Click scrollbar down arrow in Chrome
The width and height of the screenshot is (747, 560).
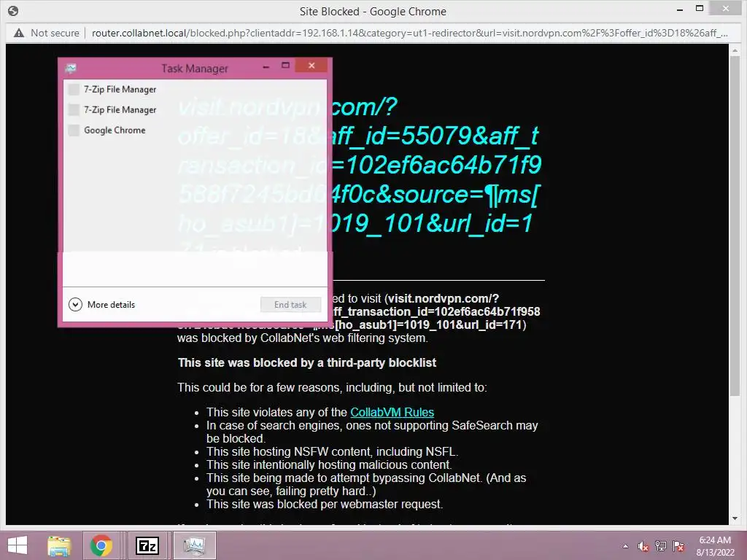click(735, 518)
